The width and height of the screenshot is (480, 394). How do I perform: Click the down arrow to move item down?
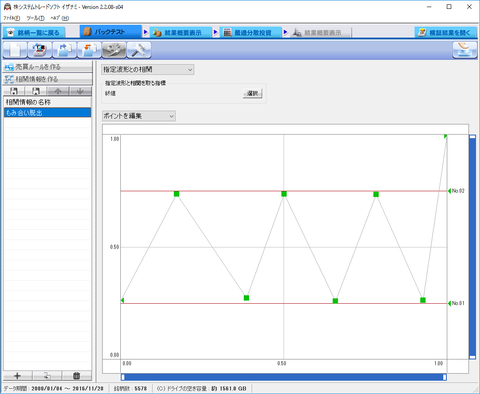[x=80, y=91]
